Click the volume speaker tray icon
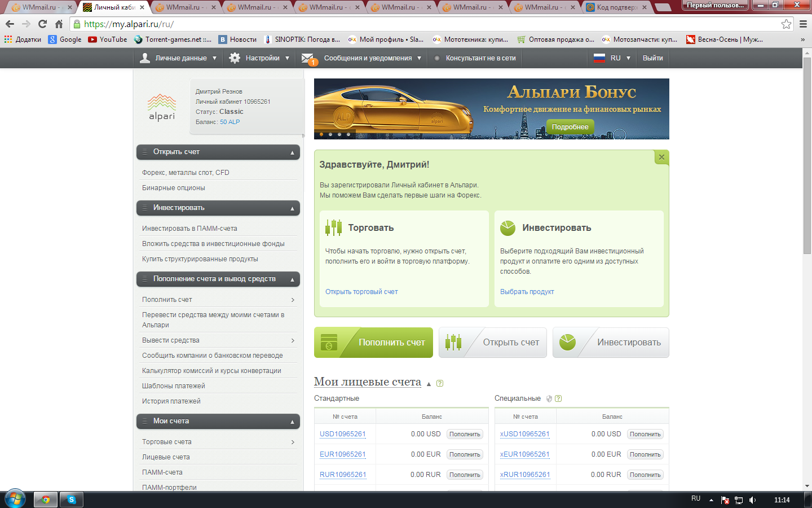The image size is (812, 508). [x=752, y=500]
